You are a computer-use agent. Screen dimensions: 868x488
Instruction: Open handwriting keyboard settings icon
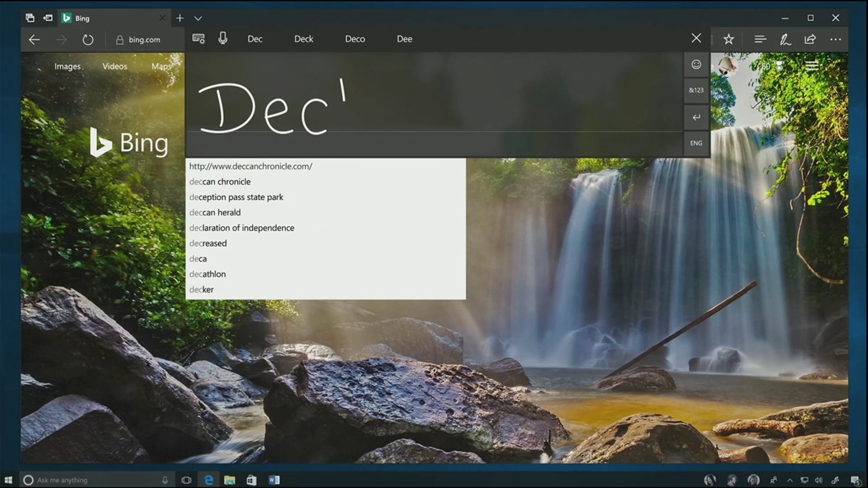pyautogui.click(x=198, y=39)
